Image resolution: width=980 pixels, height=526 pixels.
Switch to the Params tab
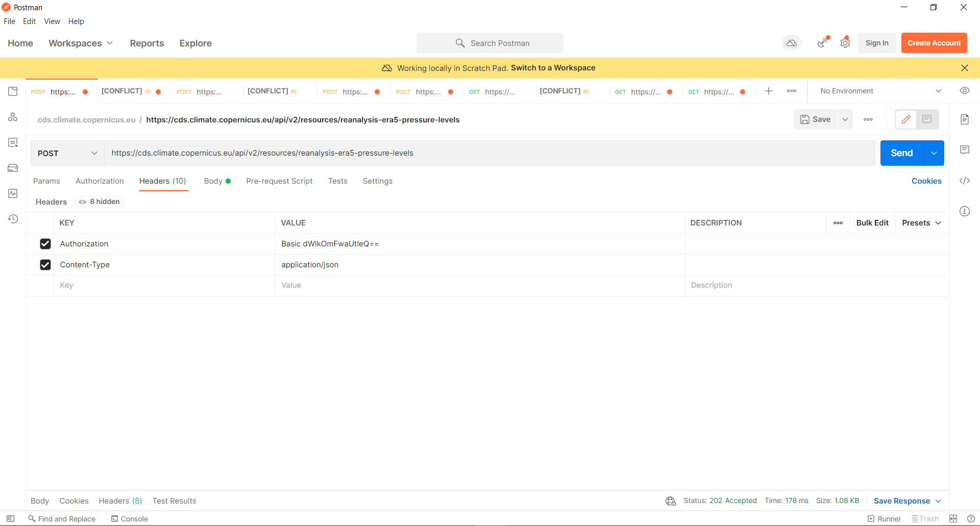pos(46,181)
